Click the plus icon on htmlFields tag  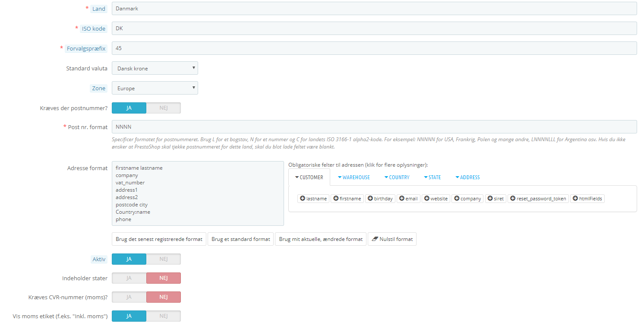point(575,199)
